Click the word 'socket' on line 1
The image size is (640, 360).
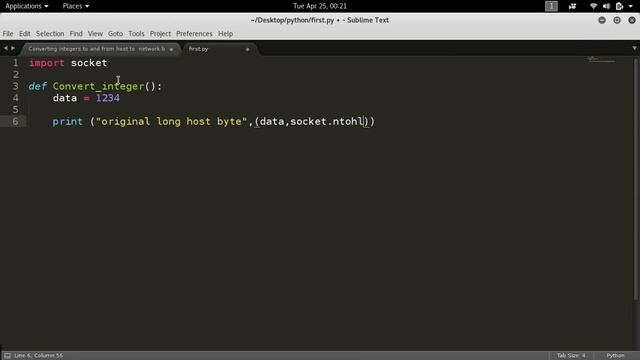pyautogui.click(x=89, y=63)
